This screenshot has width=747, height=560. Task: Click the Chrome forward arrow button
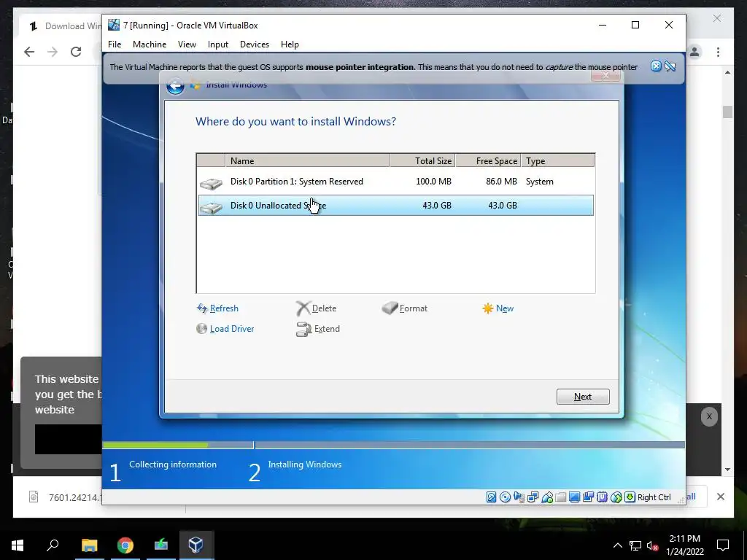point(53,52)
